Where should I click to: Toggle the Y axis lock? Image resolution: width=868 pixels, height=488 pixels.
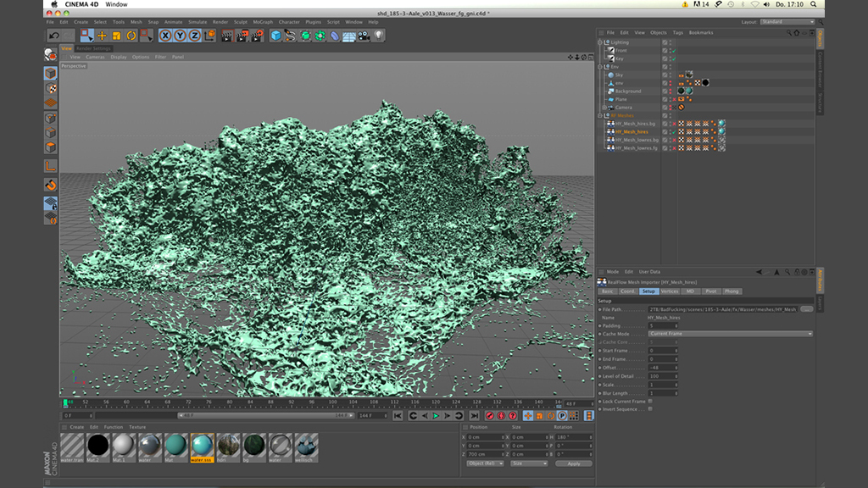point(180,36)
